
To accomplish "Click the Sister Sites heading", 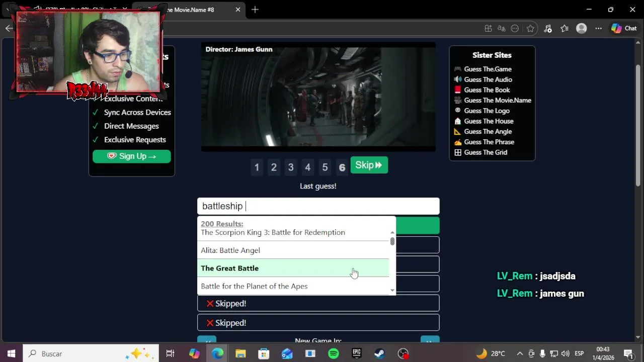I will click(492, 55).
